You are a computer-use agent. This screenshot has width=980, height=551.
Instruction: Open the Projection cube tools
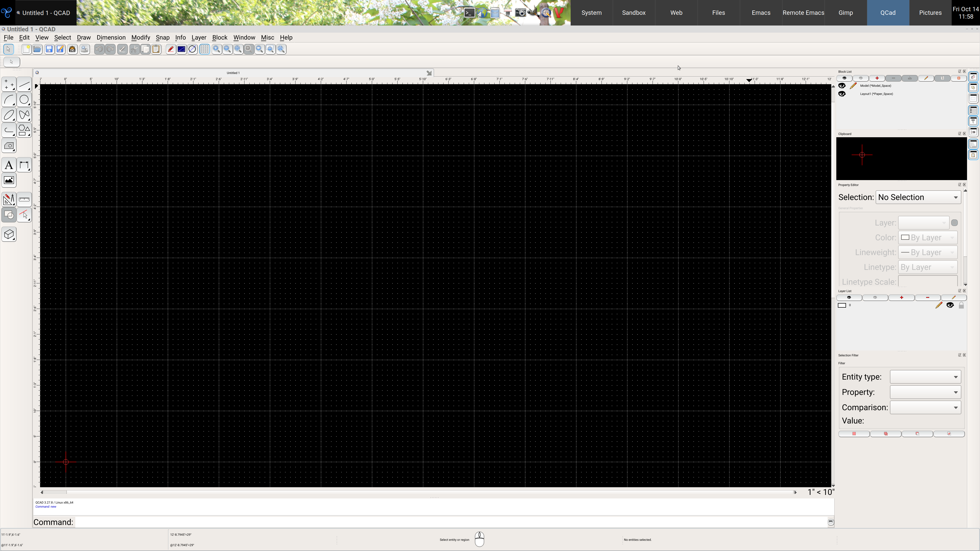point(9,234)
